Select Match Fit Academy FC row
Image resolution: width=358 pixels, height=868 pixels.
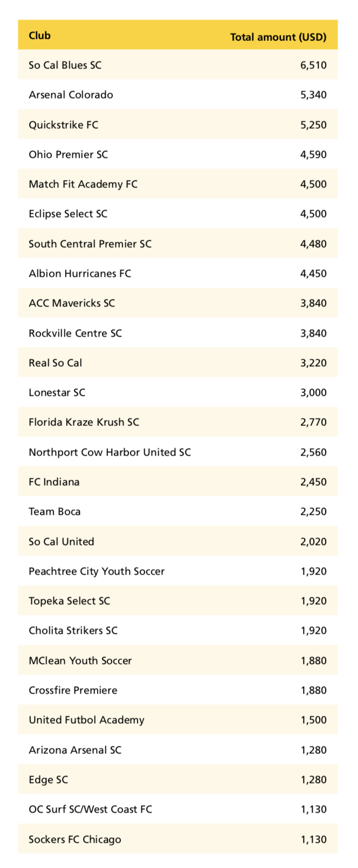coord(178,184)
